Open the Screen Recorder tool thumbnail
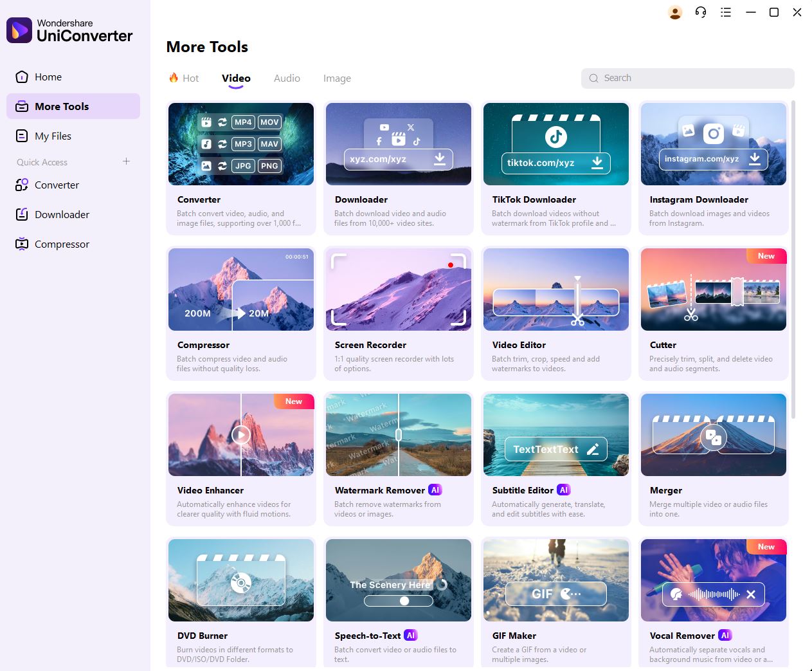Image resolution: width=812 pixels, height=671 pixels. (399, 290)
